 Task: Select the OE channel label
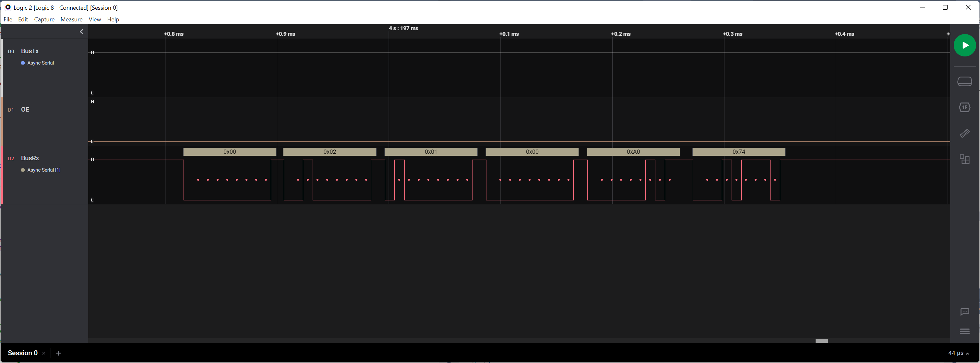(x=25, y=110)
